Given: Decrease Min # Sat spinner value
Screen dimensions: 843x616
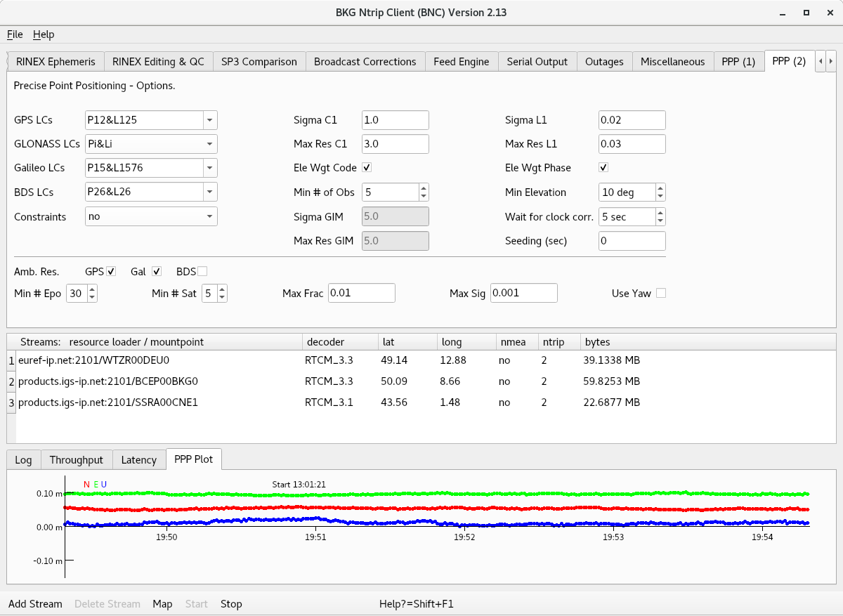Looking at the screenshot, I should point(222,298).
